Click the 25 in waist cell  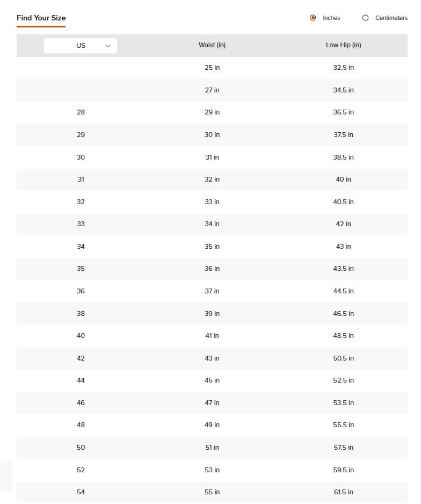coord(212,68)
